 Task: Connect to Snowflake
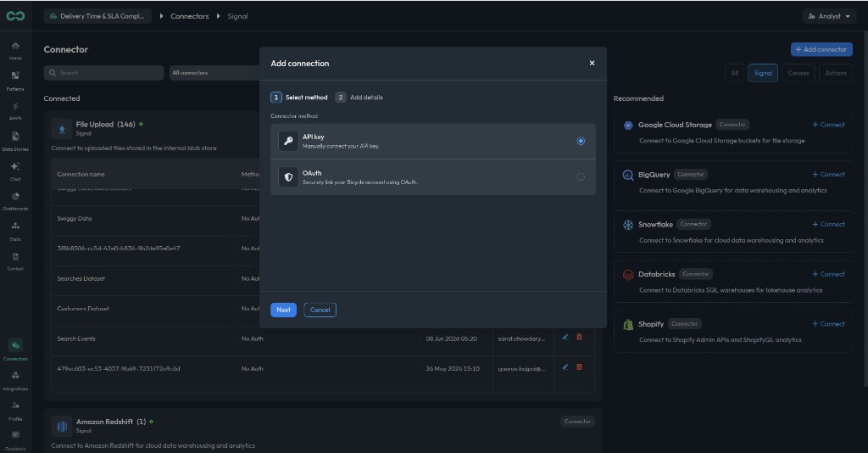[828, 224]
